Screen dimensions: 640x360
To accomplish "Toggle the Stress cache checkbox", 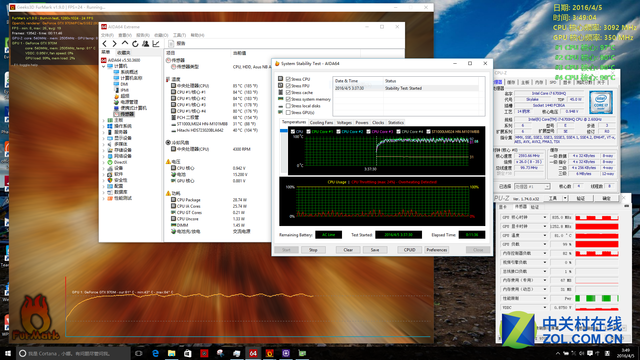I will click(x=288, y=93).
